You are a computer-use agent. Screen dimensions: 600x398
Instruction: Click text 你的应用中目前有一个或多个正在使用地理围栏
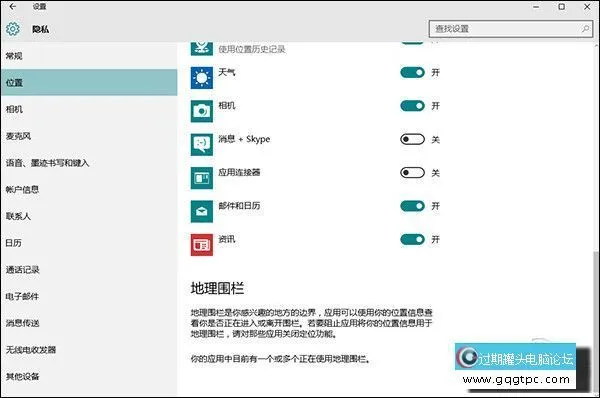point(280,359)
